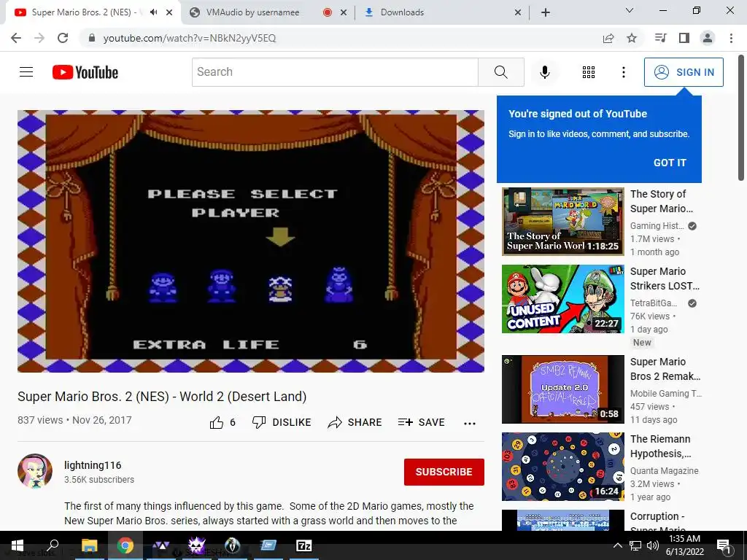
Task: Share the video via SHARE icon
Action: click(355, 422)
